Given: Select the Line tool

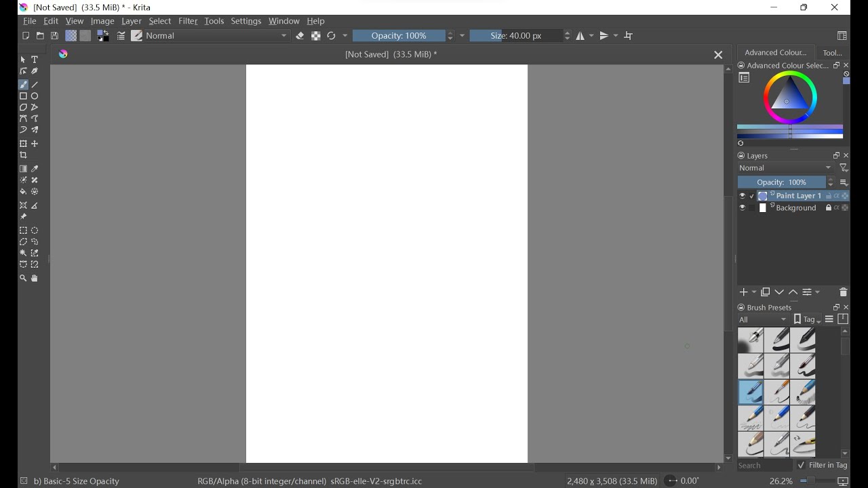Looking at the screenshot, I should [x=35, y=85].
